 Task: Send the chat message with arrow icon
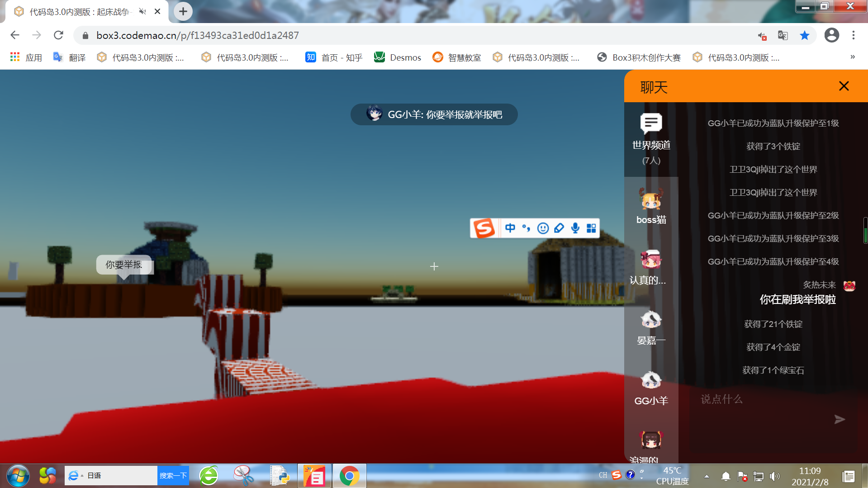(x=840, y=419)
